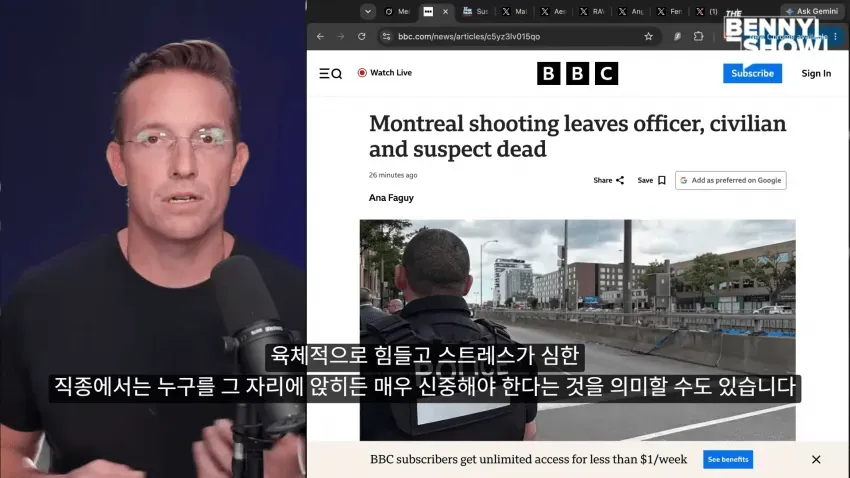The width and height of the screenshot is (850, 478).
Task: Click Watch Live link
Action: [391, 73]
